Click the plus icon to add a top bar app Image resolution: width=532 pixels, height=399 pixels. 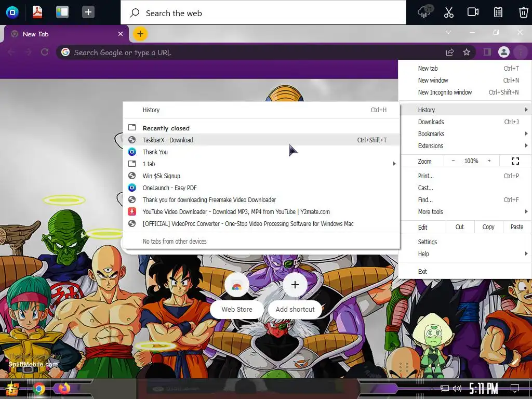coord(88,12)
